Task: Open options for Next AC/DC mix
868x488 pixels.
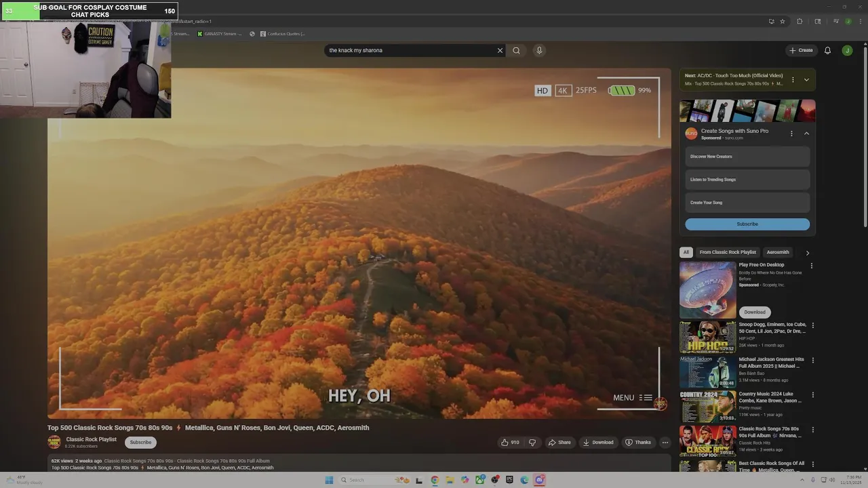Action: coord(793,79)
